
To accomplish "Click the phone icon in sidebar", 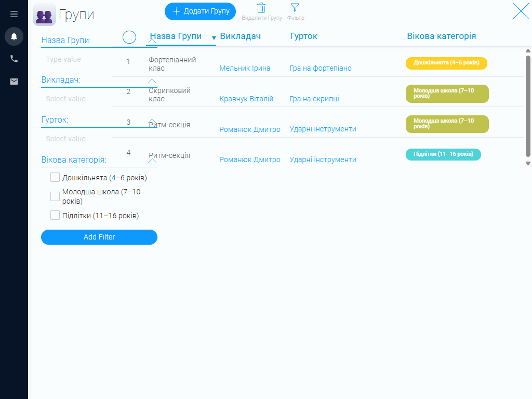I will pyautogui.click(x=14, y=59).
